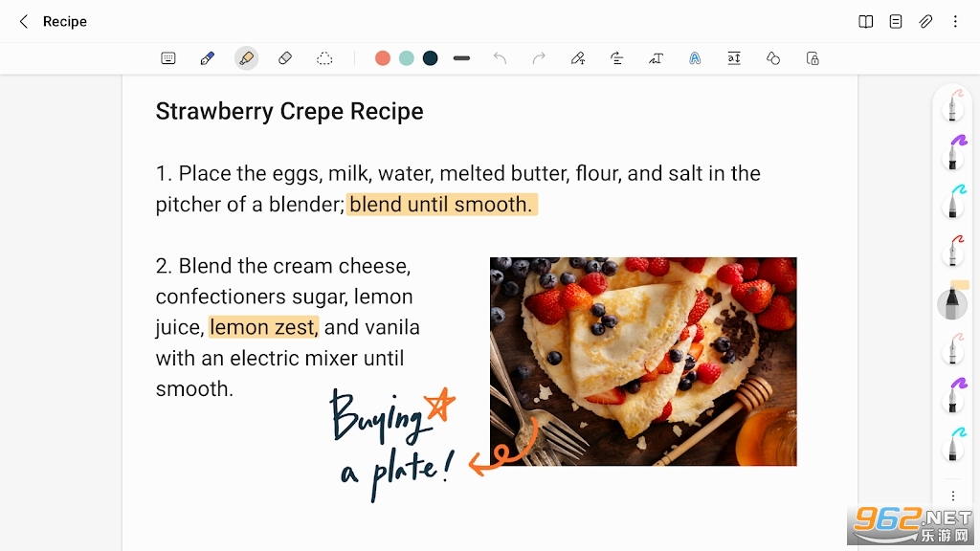Viewport: 980px width, 551px height.
Task: Select the pen drawing tool
Action: [208, 58]
